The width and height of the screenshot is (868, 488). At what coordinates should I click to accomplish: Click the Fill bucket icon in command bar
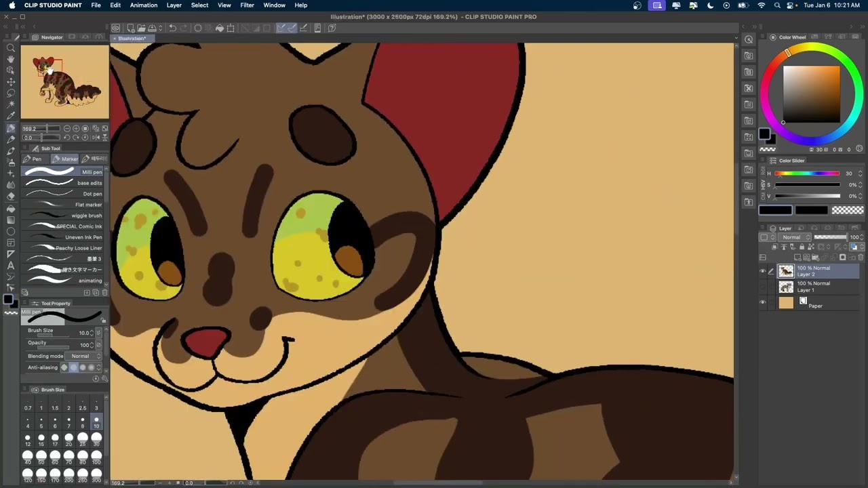[x=220, y=28]
